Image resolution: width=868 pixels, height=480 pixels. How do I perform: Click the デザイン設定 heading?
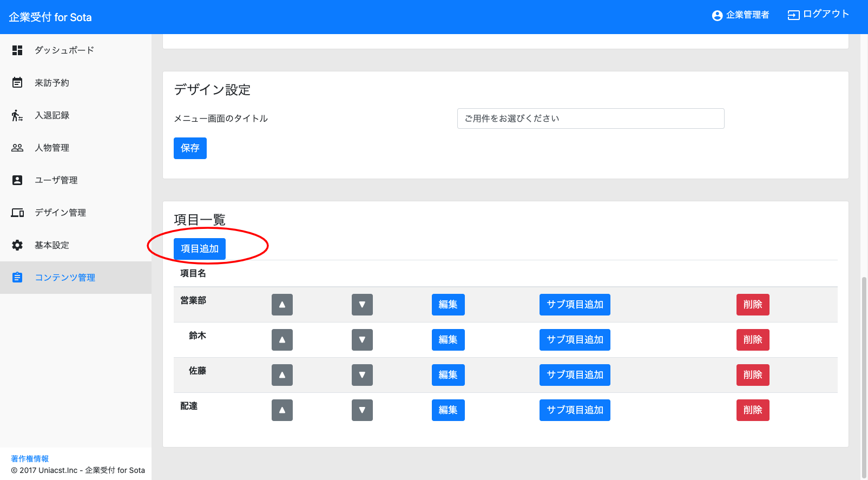[212, 90]
